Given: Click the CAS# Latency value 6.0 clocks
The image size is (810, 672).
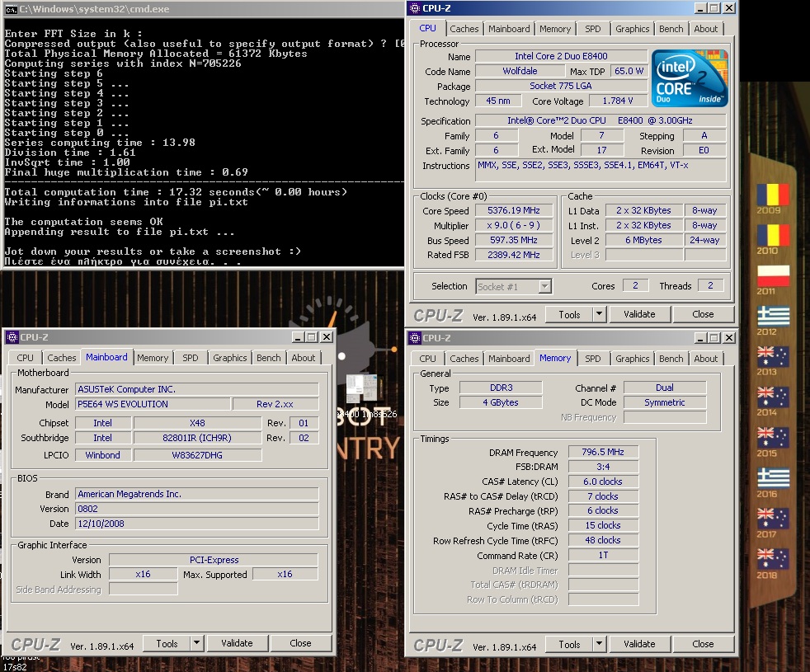Looking at the screenshot, I should pos(603,482).
